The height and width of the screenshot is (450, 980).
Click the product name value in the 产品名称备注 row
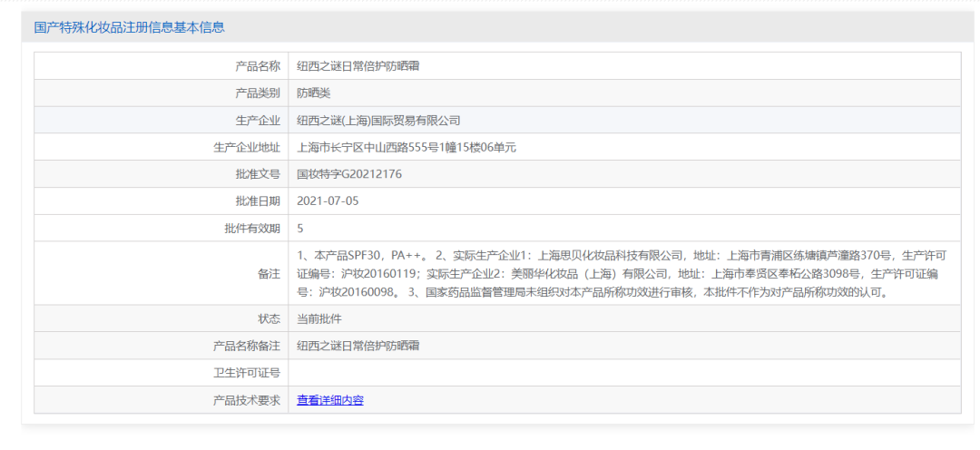[358, 346]
